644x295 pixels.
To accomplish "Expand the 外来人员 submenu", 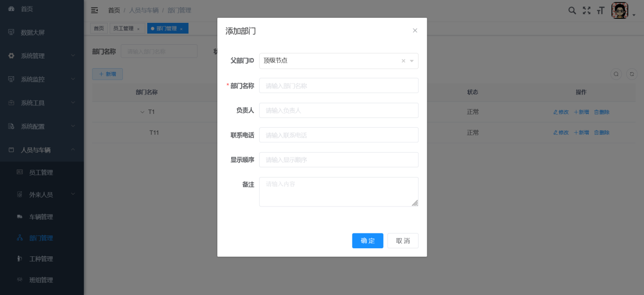I will point(42,194).
